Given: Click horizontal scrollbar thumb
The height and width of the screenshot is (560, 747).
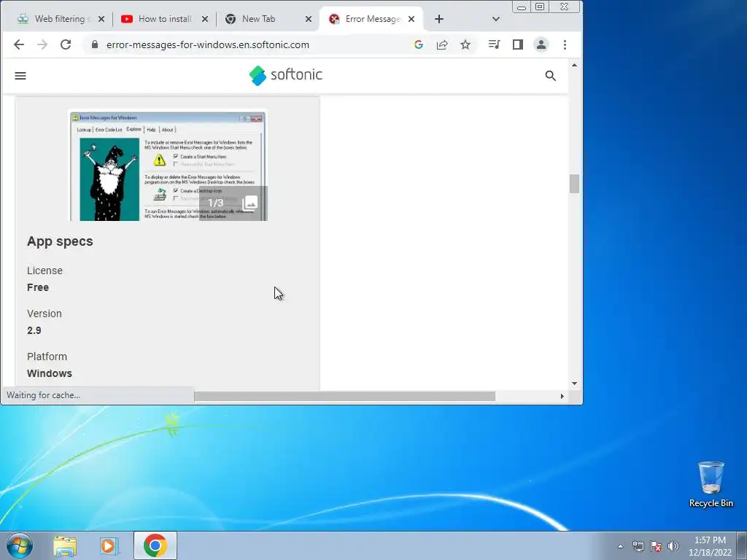Looking at the screenshot, I should tap(345, 396).
